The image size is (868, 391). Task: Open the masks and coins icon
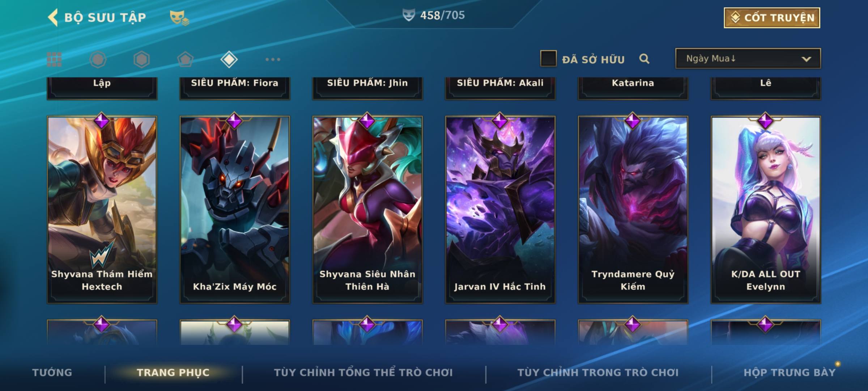(x=179, y=17)
